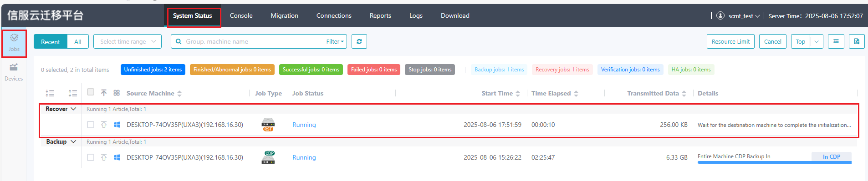This screenshot has height=181, width=868.
Task: Sort by Start Time column arrows
Action: pyautogui.click(x=518, y=93)
